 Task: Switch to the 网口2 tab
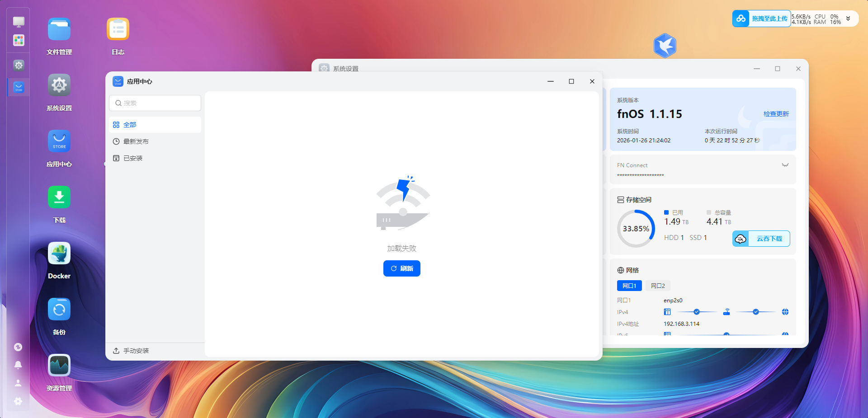(658, 286)
